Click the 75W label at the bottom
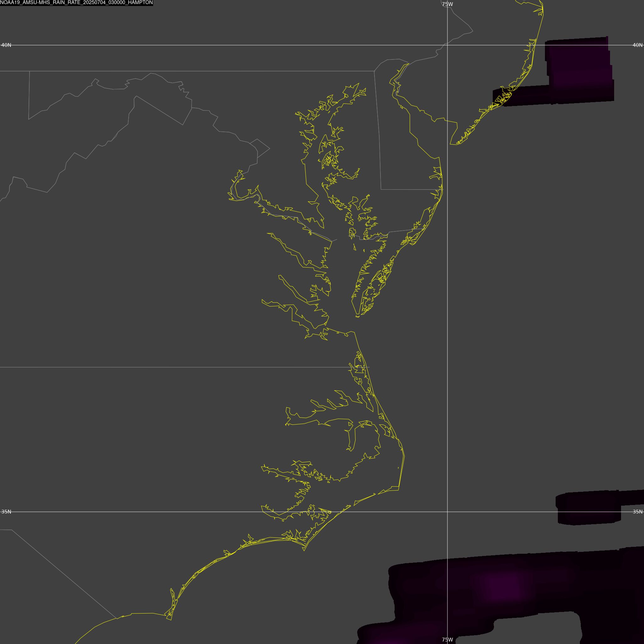Viewport: 644px width, 644px height. click(x=447, y=640)
